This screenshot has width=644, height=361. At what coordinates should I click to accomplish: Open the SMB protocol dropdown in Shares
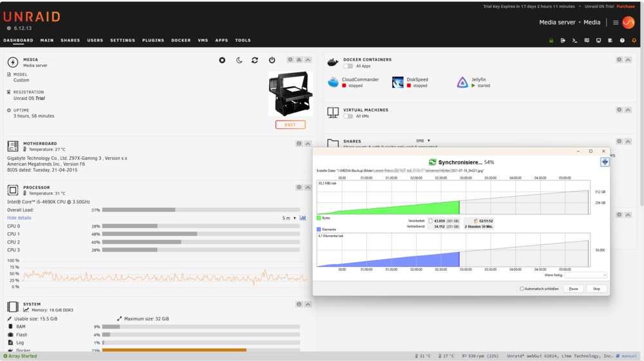coord(423,141)
